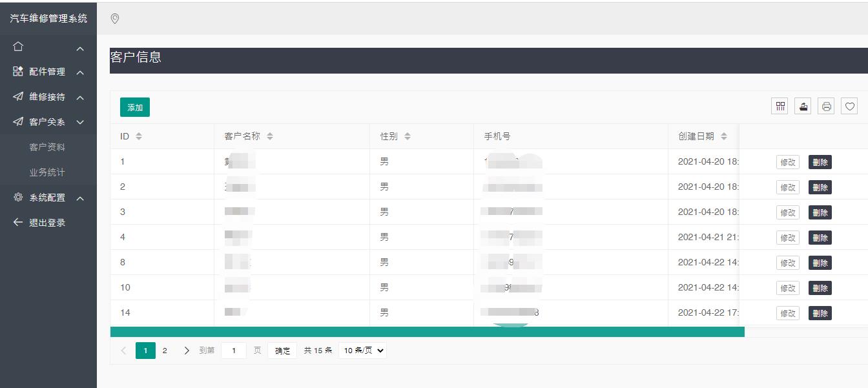Image resolution: width=868 pixels, height=388 pixels.
Task: Sort the table by the ID column arrows
Action: (x=138, y=136)
